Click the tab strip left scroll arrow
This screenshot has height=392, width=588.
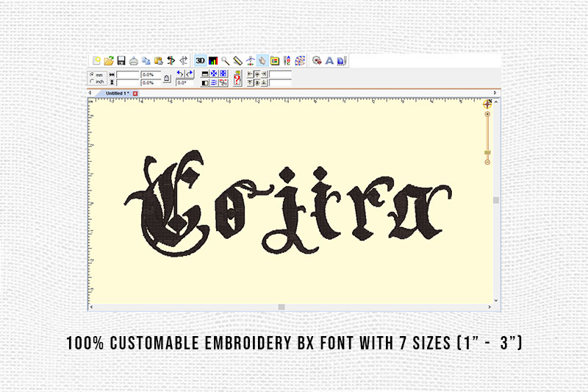click(90, 92)
